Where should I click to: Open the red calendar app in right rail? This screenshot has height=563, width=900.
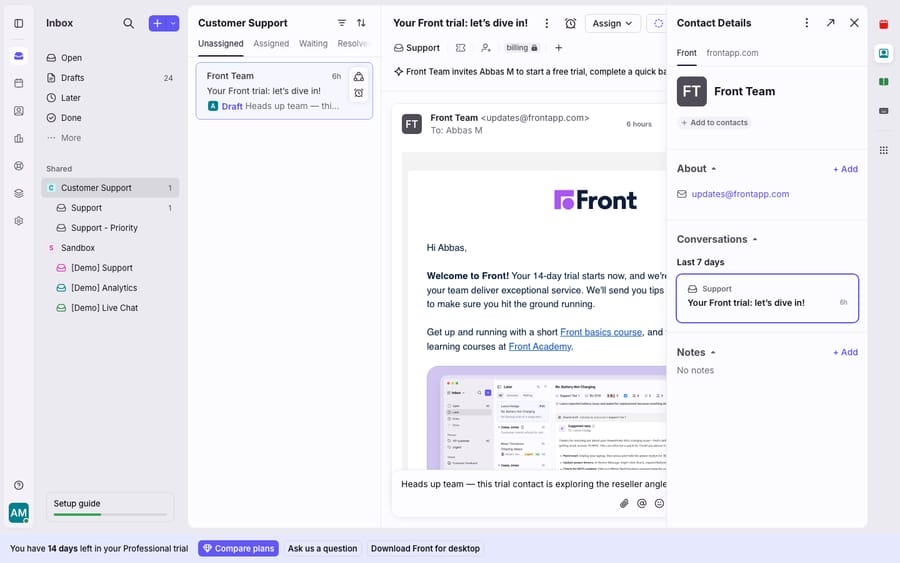[x=884, y=24]
